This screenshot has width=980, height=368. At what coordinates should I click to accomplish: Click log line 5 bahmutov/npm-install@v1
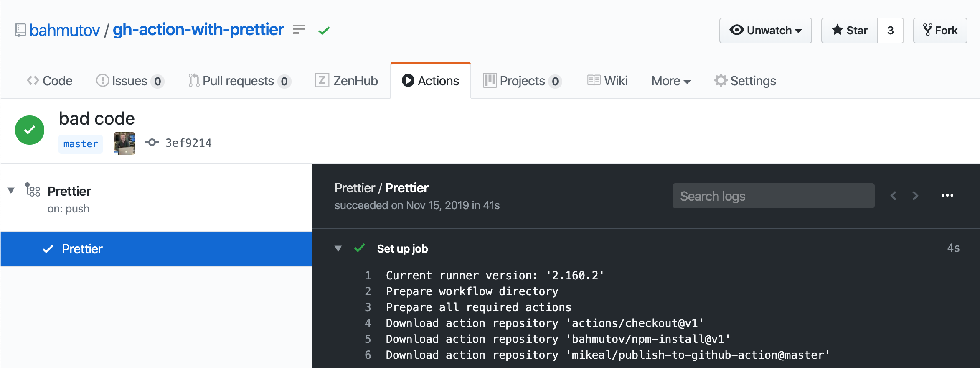pyautogui.click(x=558, y=339)
